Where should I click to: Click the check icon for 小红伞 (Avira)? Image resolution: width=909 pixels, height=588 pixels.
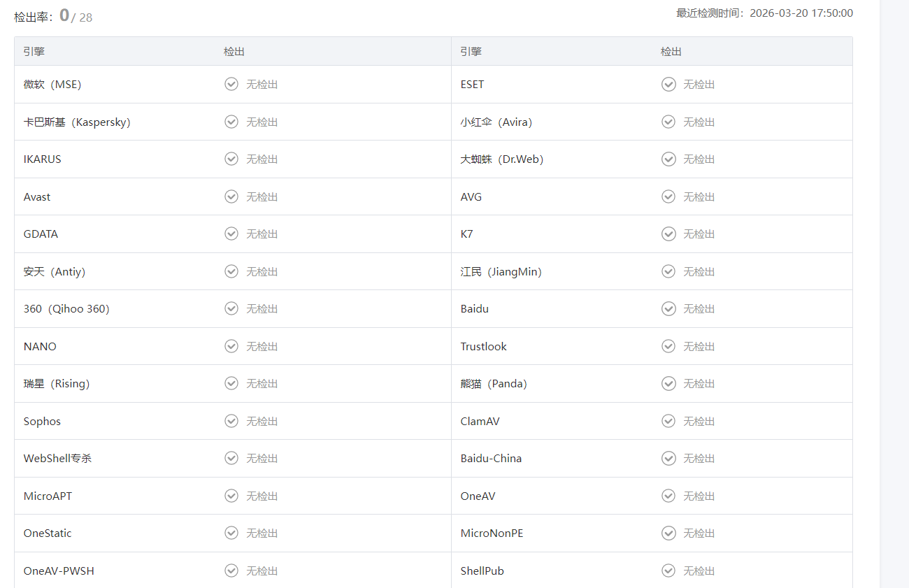click(668, 122)
